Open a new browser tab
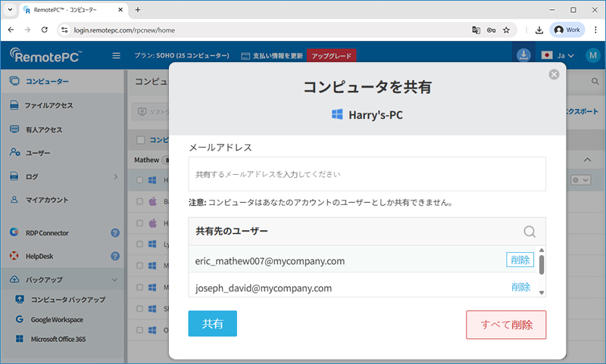This screenshot has height=364, width=606. tap(138, 10)
